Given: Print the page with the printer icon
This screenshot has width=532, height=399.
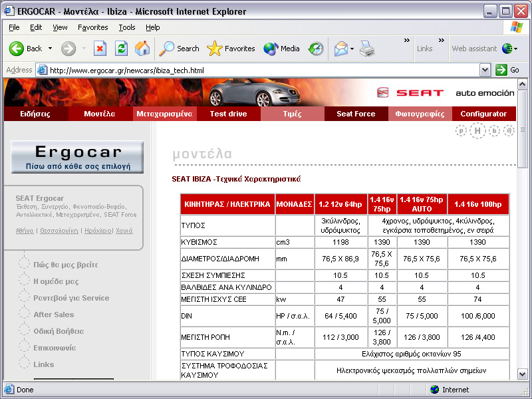Looking at the screenshot, I should (x=367, y=49).
